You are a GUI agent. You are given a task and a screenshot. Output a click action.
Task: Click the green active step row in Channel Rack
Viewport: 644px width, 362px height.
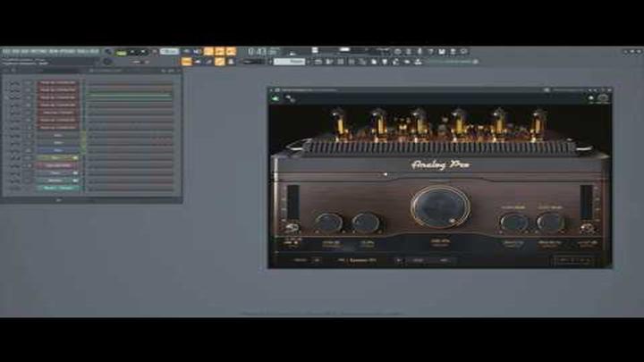pyautogui.click(x=130, y=97)
